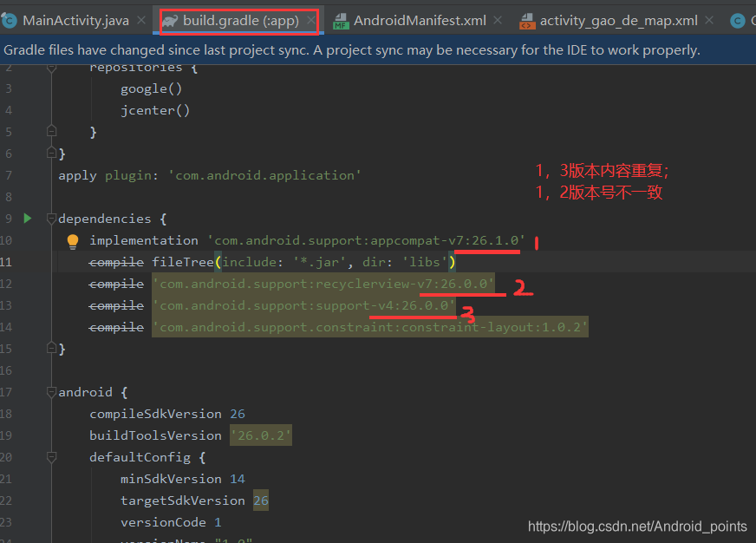Viewport: 756px width, 543px height.
Task: Collapse the repositories block fold marker
Action: click(x=52, y=69)
